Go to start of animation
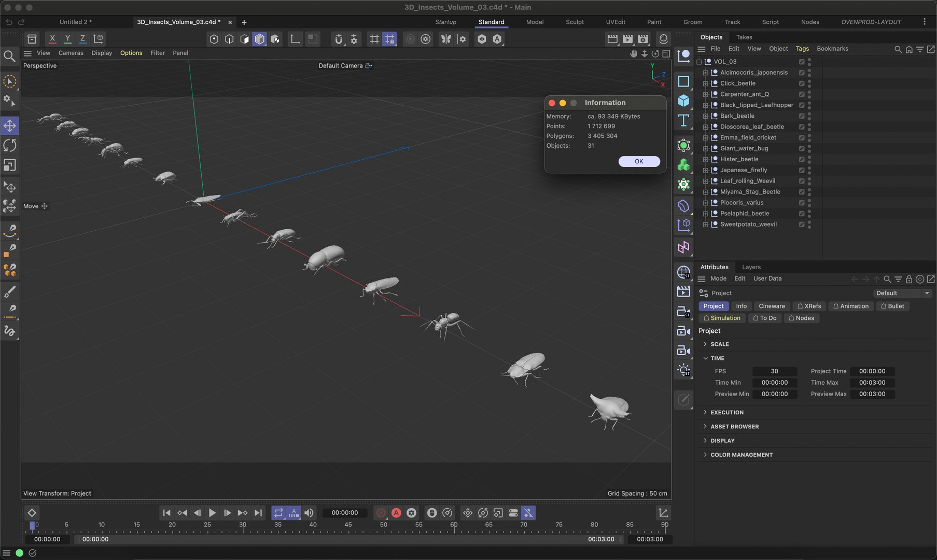 [166, 513]
